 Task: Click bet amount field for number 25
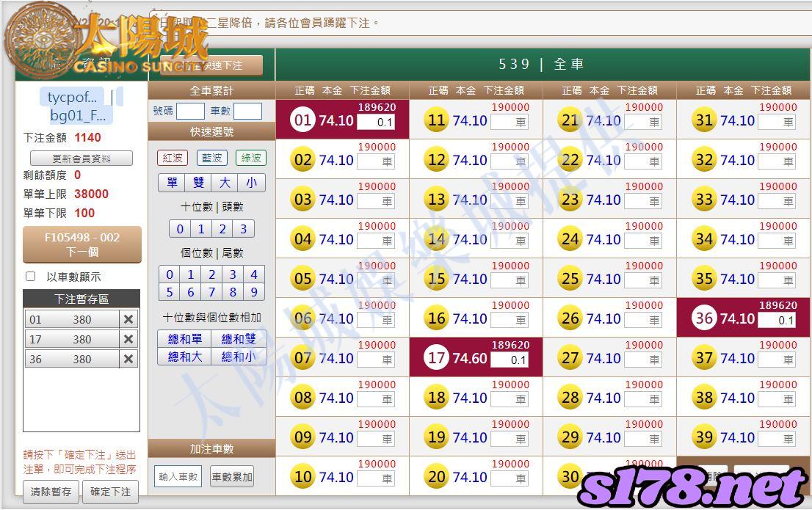click(x=643, y=280)
